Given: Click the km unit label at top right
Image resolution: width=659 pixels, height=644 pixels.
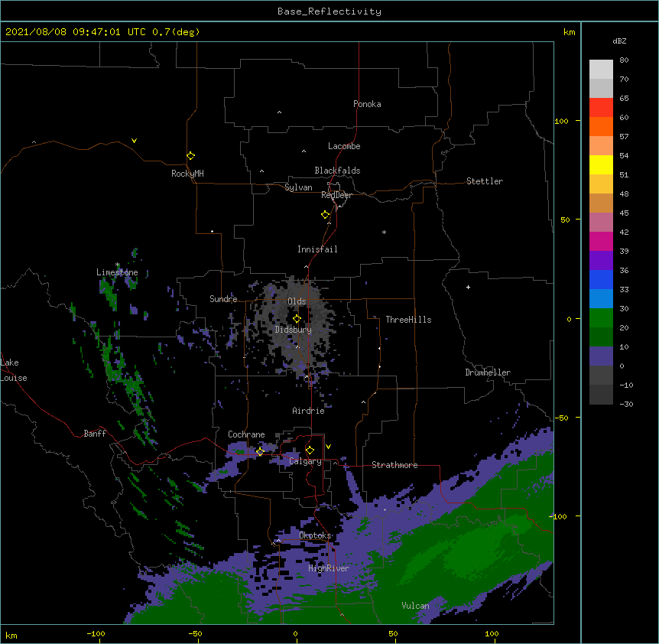Looking at the screenshot, I should point(569,32).
